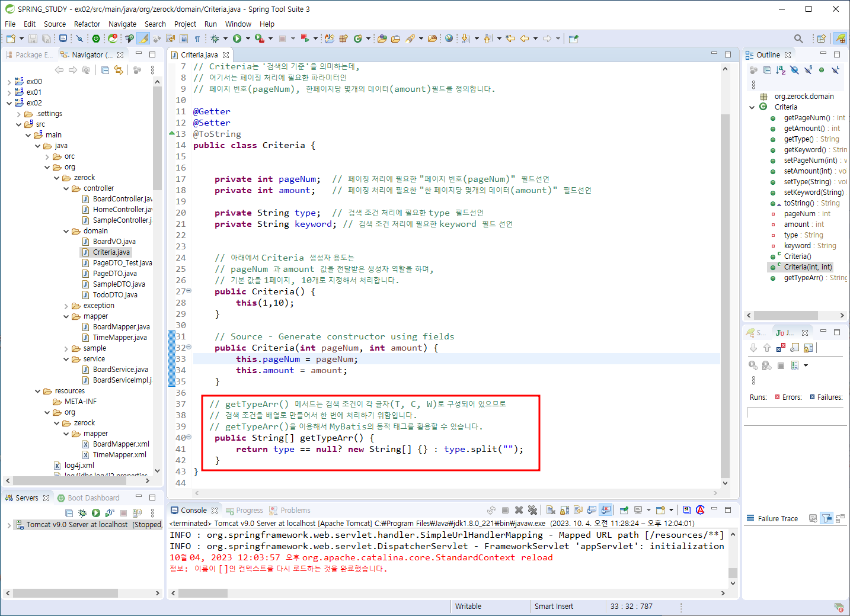Toggle Mark Occurrences highlighter in toolbar
The width and height of the screenshot is (850, 616).
(143, 38)
